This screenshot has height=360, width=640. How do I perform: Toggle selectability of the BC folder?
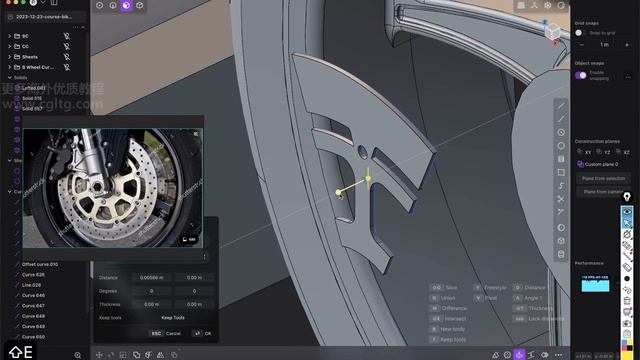pos(67,36)
